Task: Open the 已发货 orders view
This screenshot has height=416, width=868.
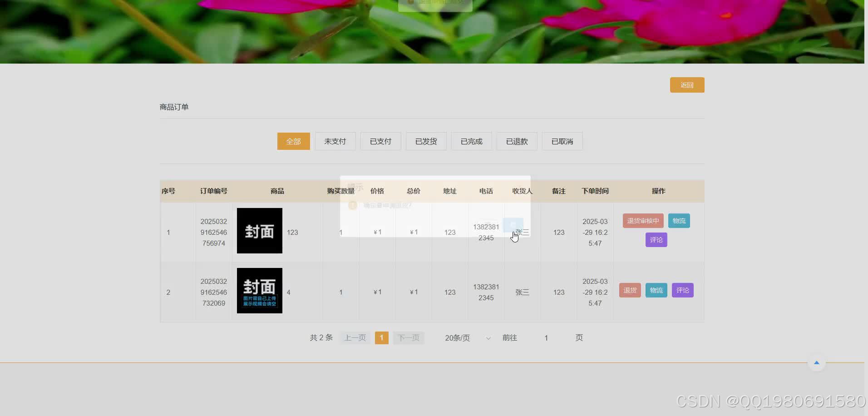Action: coord(426,141)
